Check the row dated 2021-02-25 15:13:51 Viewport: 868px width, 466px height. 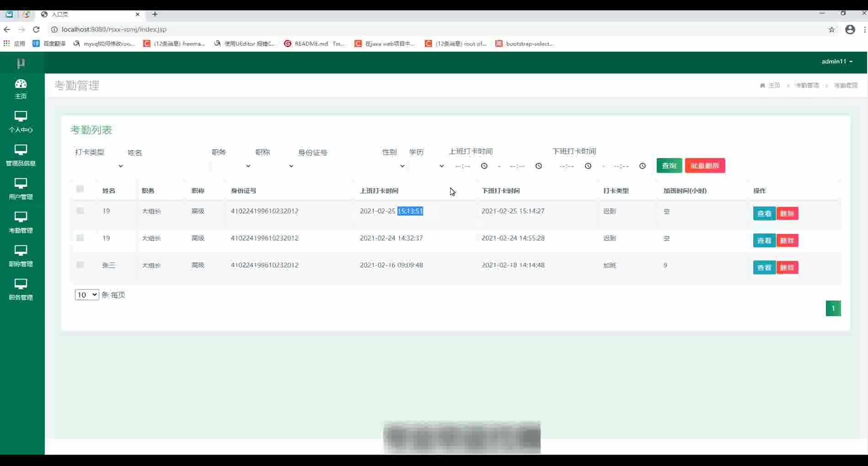[x=80, y=211]
